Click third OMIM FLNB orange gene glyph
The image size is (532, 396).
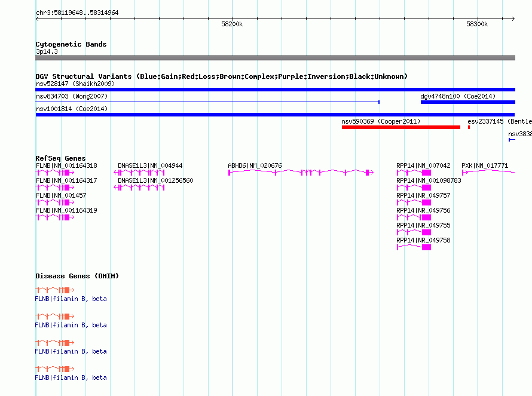[x=54, y=342]
